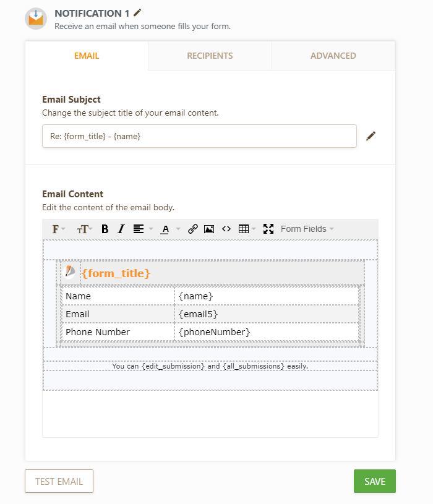The width and height of the screenshot is (433, 504).
Task: Click the pencil icon beside Email Subject
Action: coord(371,136)
